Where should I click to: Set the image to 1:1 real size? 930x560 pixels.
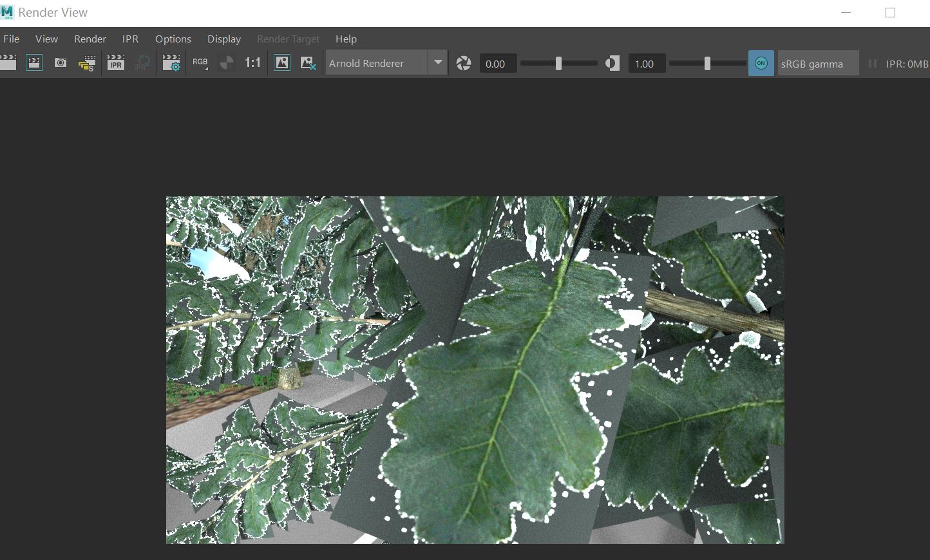(x=252, y=62)
